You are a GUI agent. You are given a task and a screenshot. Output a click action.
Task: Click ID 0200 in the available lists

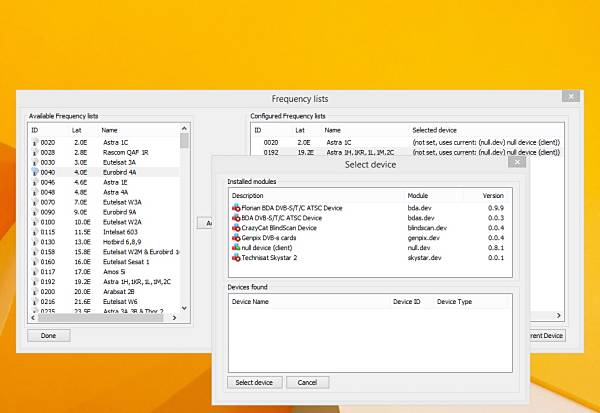48,292
